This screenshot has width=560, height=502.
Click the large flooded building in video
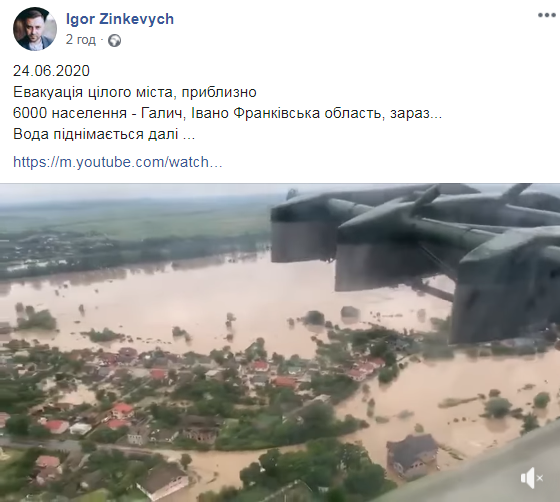(x=412, y=456)
